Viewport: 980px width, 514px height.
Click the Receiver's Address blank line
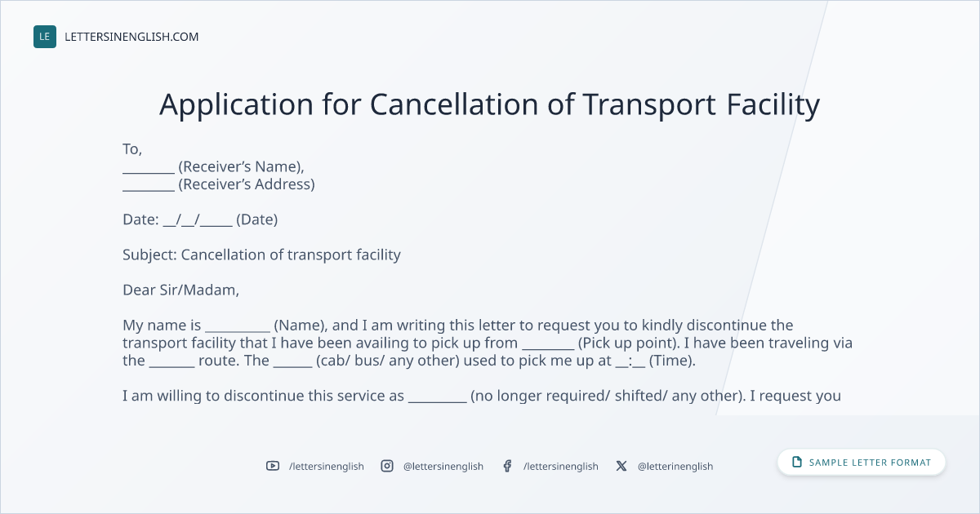point(149,188)
